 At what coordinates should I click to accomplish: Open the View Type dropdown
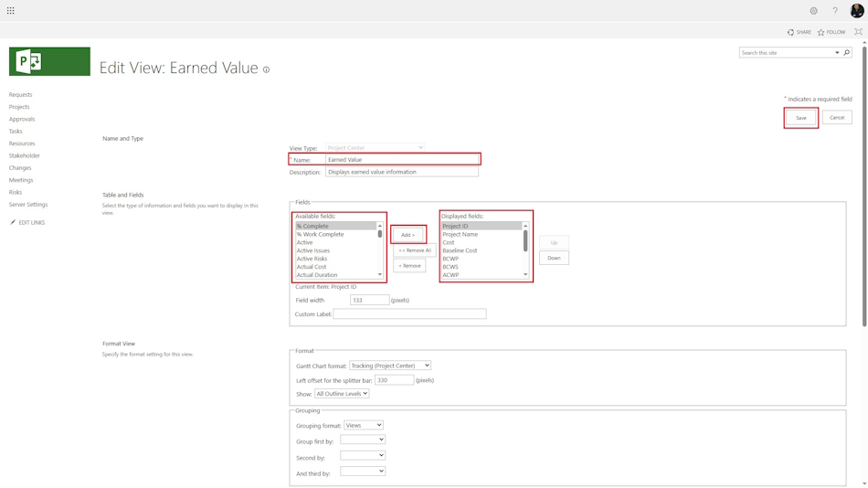(x=375, y=148)
